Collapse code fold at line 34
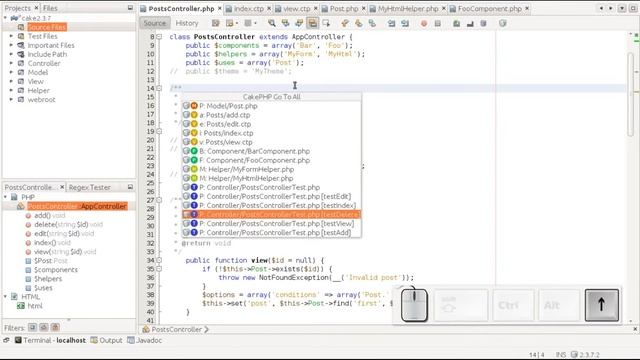This screenshot has width=640, height=360. click(159, 260)
